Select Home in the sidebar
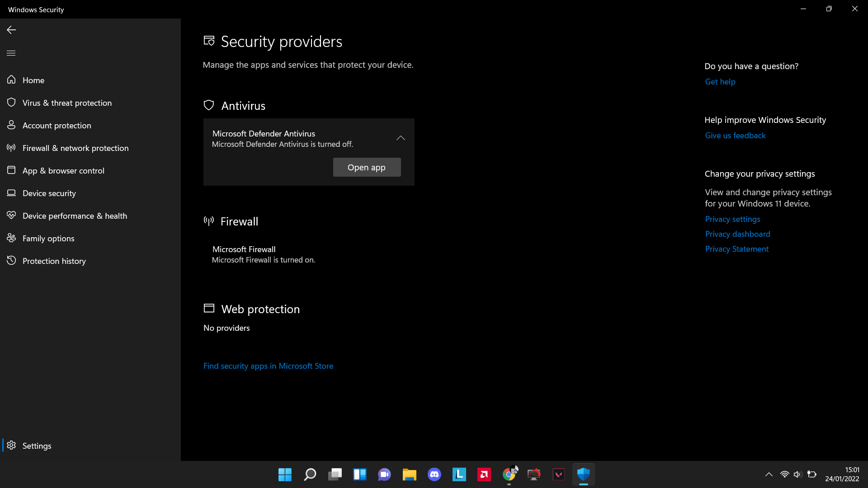 pyautogui.click(x=33, y=80)
